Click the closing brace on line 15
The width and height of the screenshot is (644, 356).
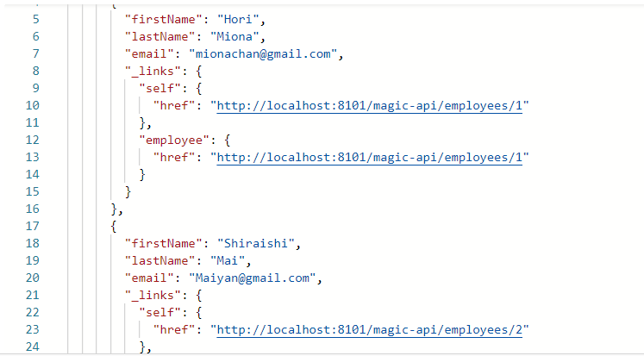(128, 192)
